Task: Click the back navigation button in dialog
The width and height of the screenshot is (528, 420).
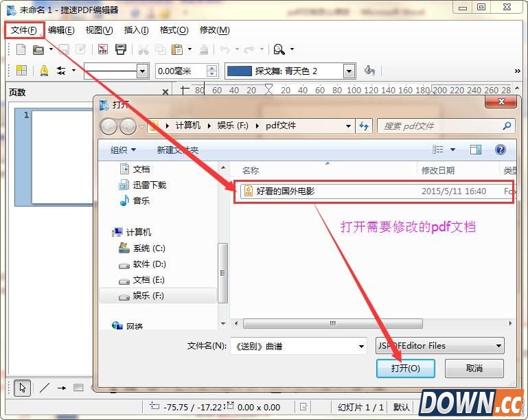Action: pyautogui.click(x=108, y=126)
